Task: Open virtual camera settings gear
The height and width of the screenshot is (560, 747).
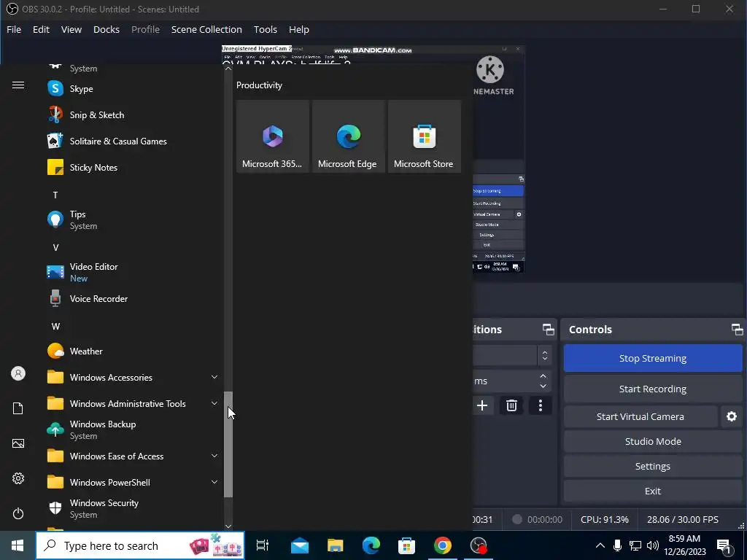Action: (731, 416)
